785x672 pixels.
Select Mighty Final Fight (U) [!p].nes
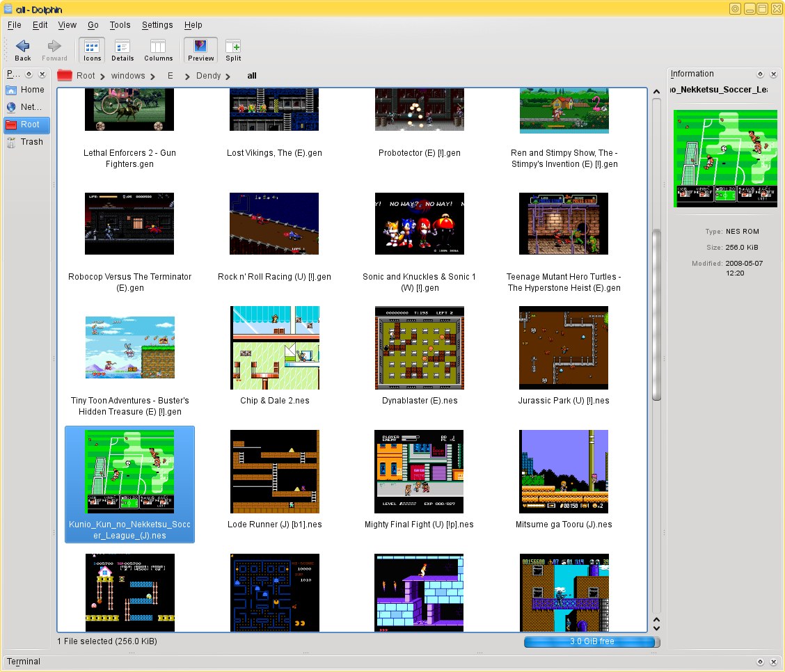[x=419, y=479]
